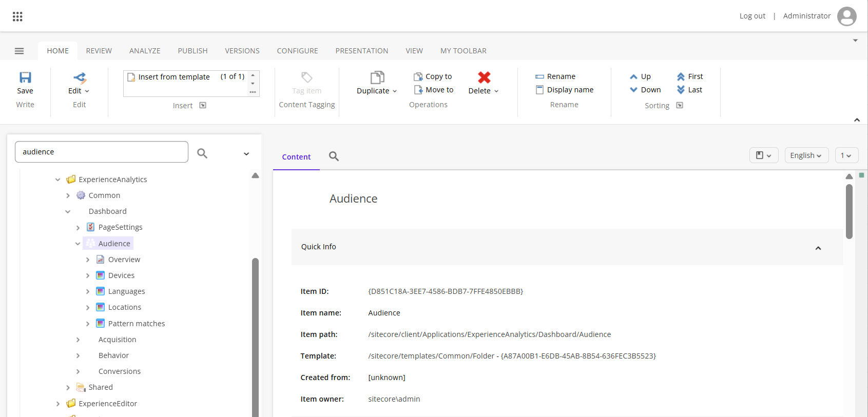Select Behavior in the content tree
The image size is (868, 417).
point(113,355)
